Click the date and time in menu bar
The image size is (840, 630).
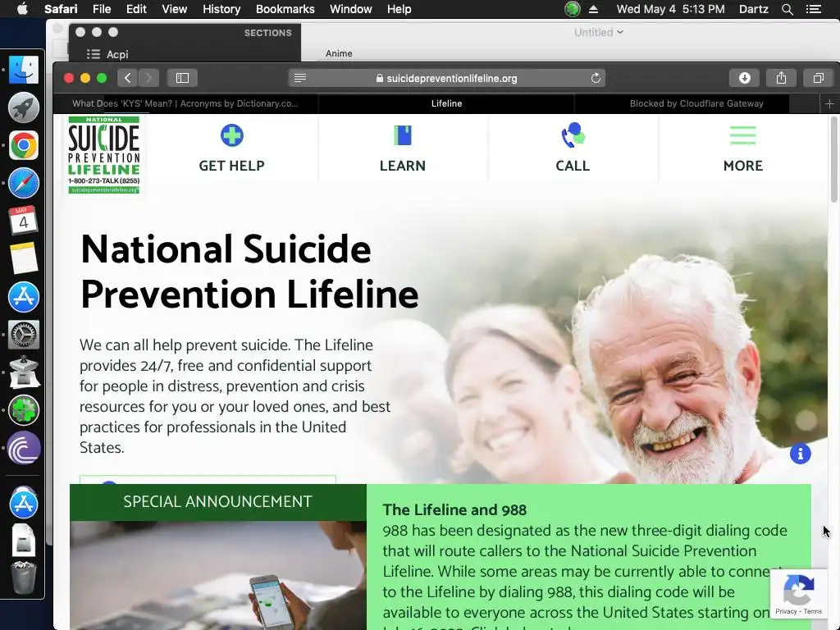click(670, 9)
